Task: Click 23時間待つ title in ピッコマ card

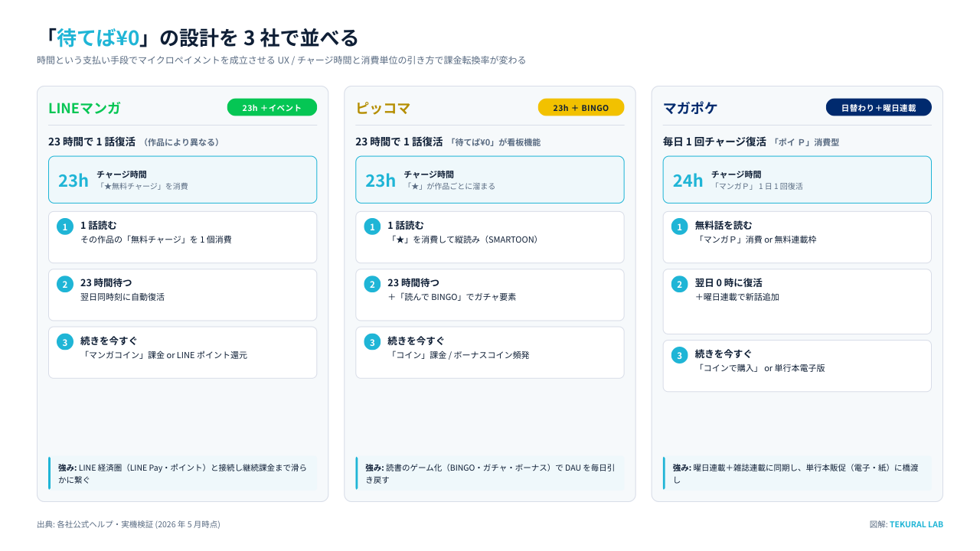Action: 413,282
